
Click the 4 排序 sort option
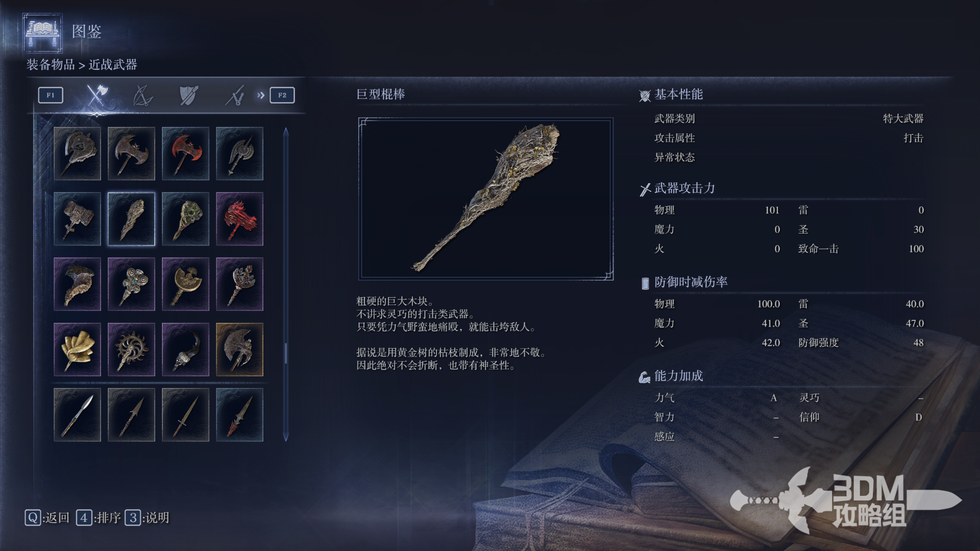pyautogui.click(x=99, y=518)
